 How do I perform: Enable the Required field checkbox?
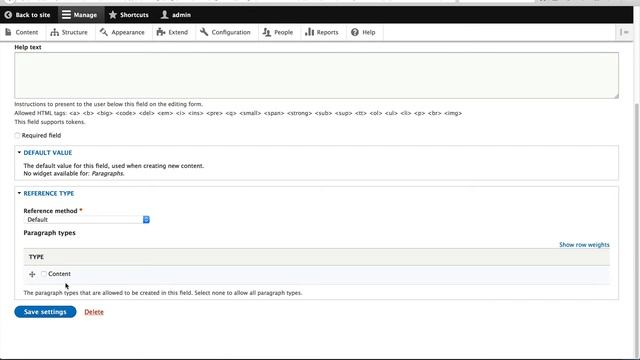click(x=17, y=136)
